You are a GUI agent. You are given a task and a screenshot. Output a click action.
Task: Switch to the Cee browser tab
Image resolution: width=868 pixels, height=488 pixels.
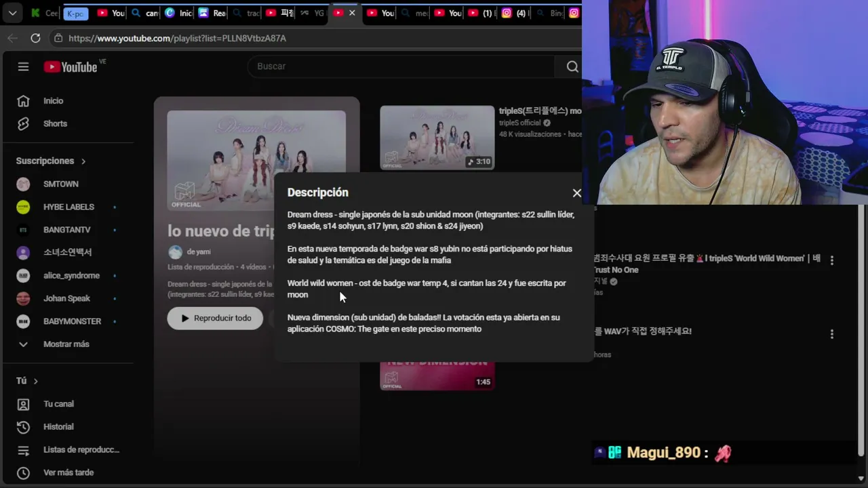click(x=45, y=13)
